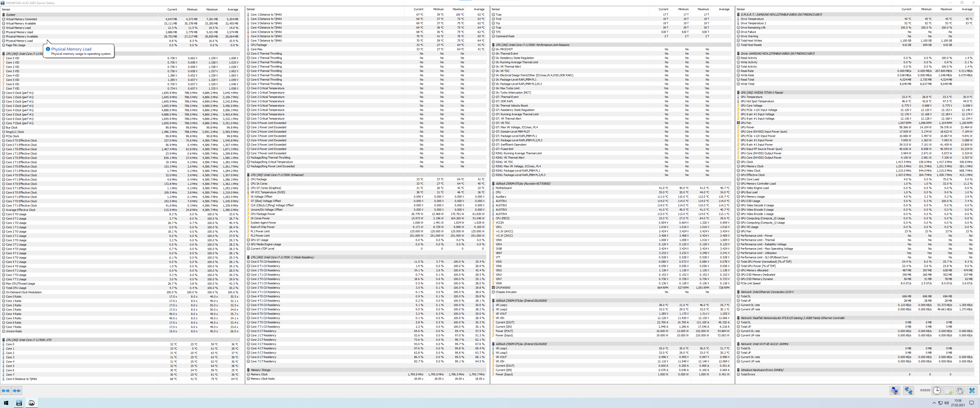Image resolution: width=980 pixels, height=408 pixels.
Task: Click the first Maximum column header
Action: 212,9
